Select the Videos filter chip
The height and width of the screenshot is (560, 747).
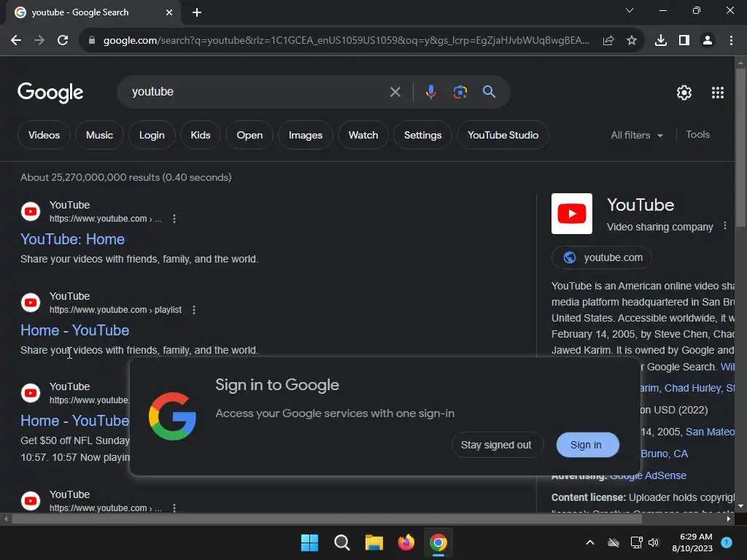click(x=44, y=135)
